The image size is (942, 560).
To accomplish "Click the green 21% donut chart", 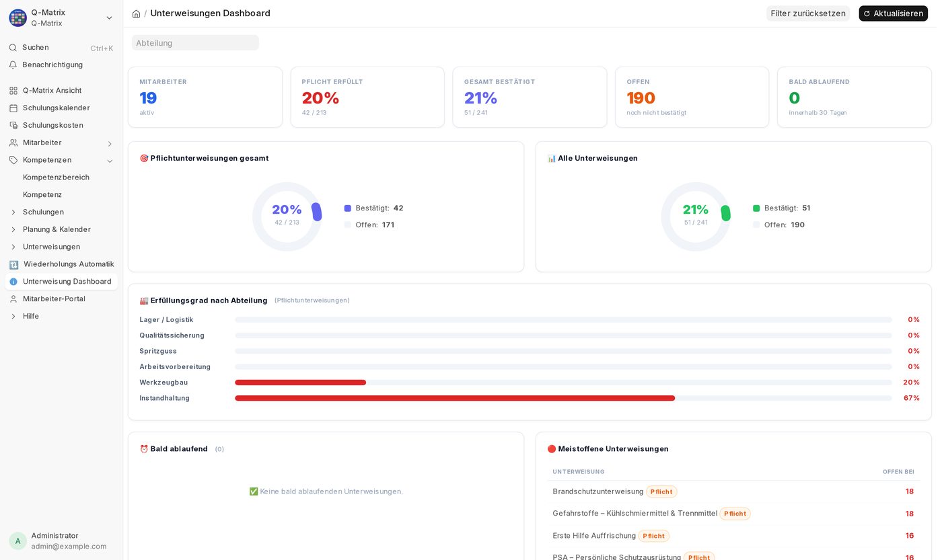I will pyautogui.click(x=696, y=216).
